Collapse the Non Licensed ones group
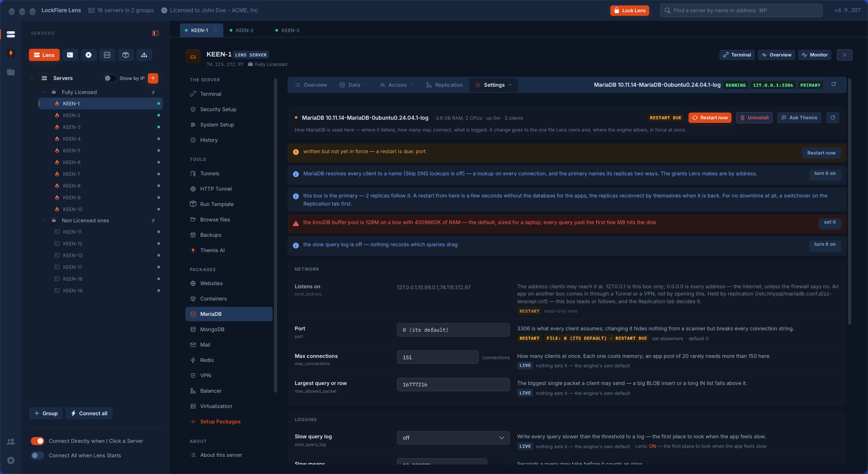868x474 pixels. pyautogui.click(x=43, y=221)
